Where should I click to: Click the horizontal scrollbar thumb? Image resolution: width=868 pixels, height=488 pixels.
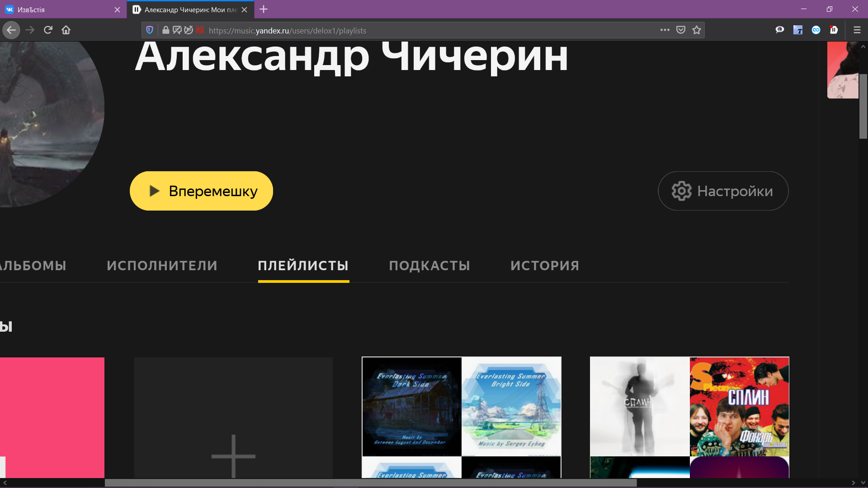tap(371, 483)
